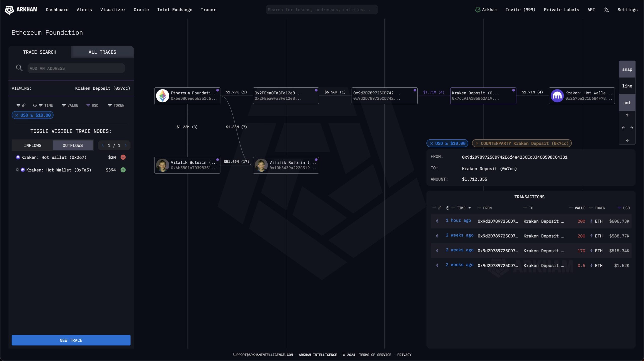Toggle the snap option
This screenshot has width=644, height=361.
click(627, 69)
